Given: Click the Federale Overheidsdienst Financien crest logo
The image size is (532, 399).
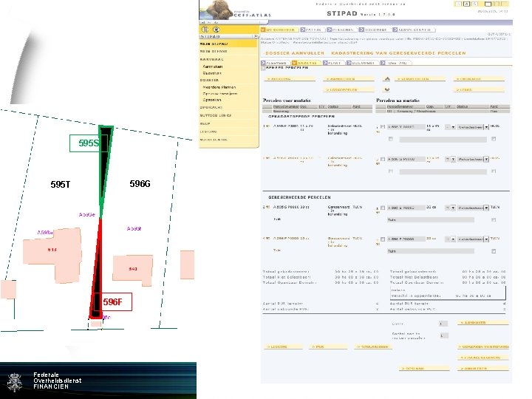Looking at the screenshot, I should [15, 382].
